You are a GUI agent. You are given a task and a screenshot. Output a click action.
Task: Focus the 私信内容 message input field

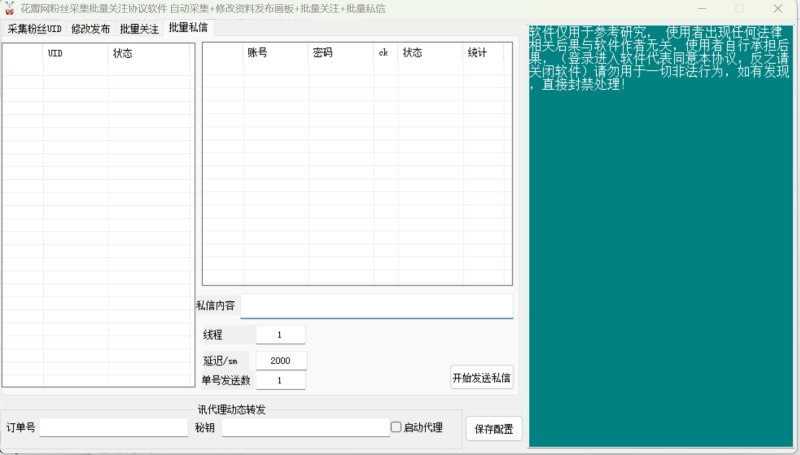pos(377,306)
